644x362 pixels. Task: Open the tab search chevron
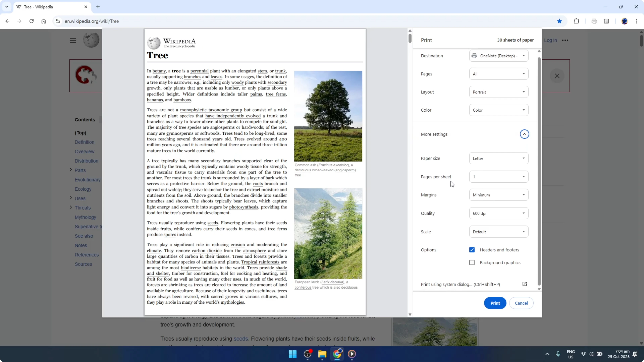7,7
